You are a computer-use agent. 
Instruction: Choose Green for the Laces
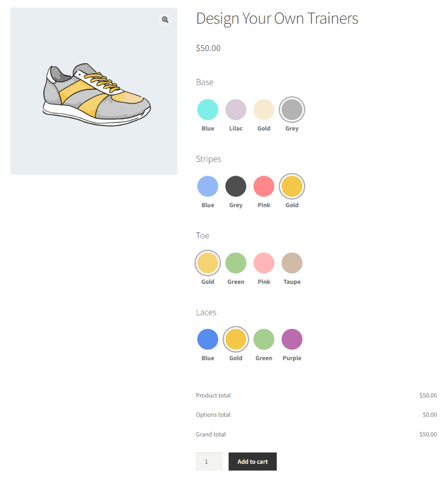tap(264, 339)
